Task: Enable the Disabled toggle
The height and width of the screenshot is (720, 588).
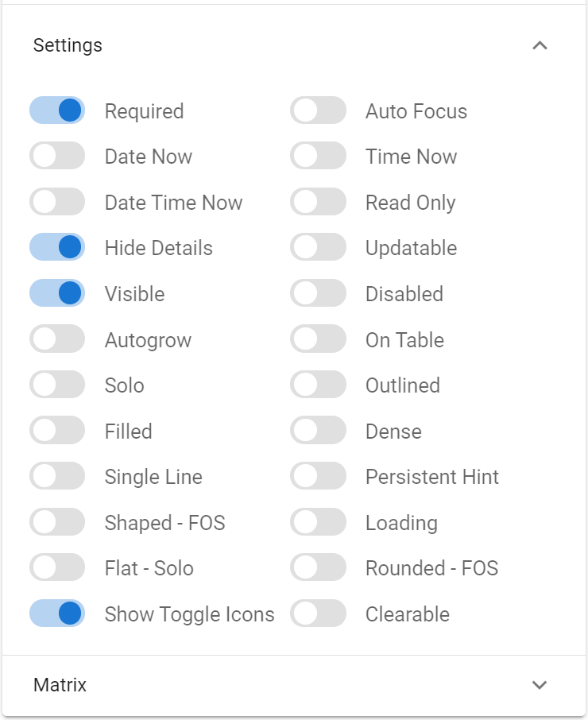Action: pyautogui.click(x=318, y=294)
